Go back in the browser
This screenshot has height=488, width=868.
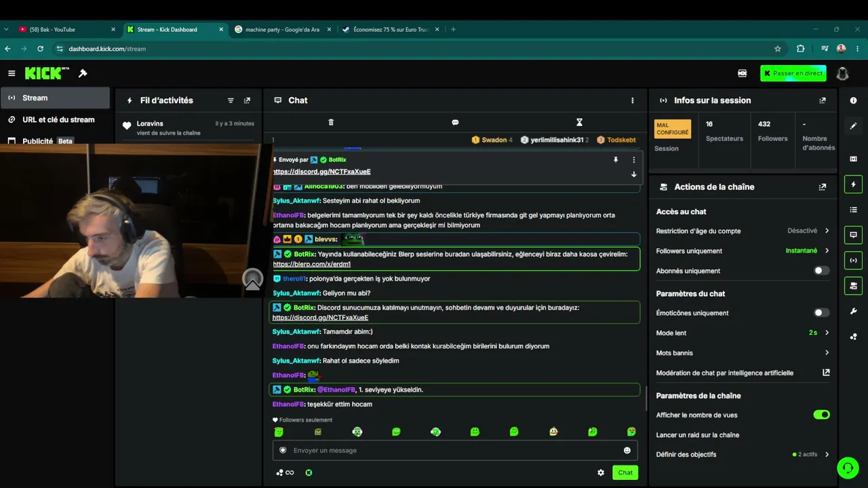[8, 49]
